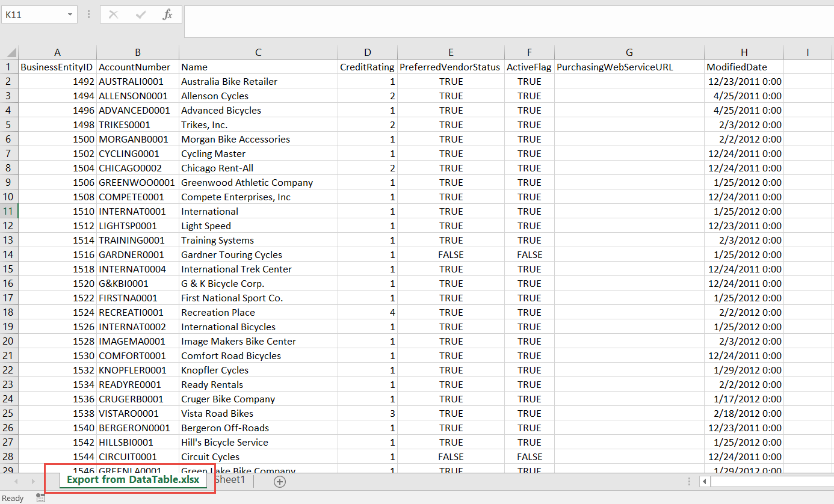The width and height of the screenshot is (834, 504).
Task: Click the MORGANB0001 account cell
Action: click(138, 139)
